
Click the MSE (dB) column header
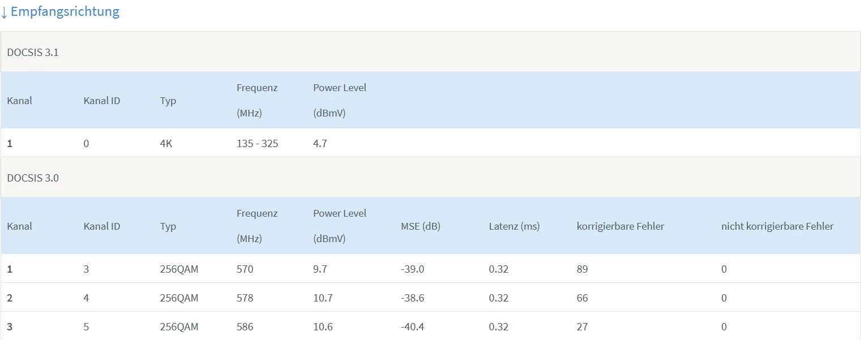point(420,226)
